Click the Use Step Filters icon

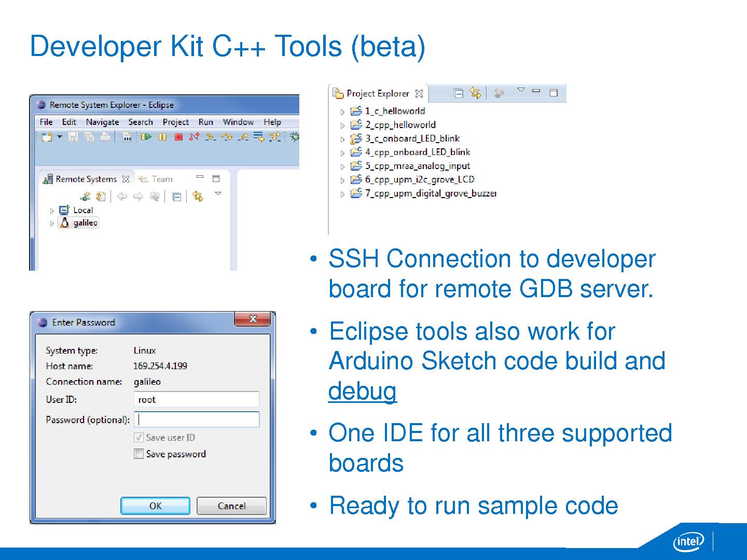click(274, 137)
